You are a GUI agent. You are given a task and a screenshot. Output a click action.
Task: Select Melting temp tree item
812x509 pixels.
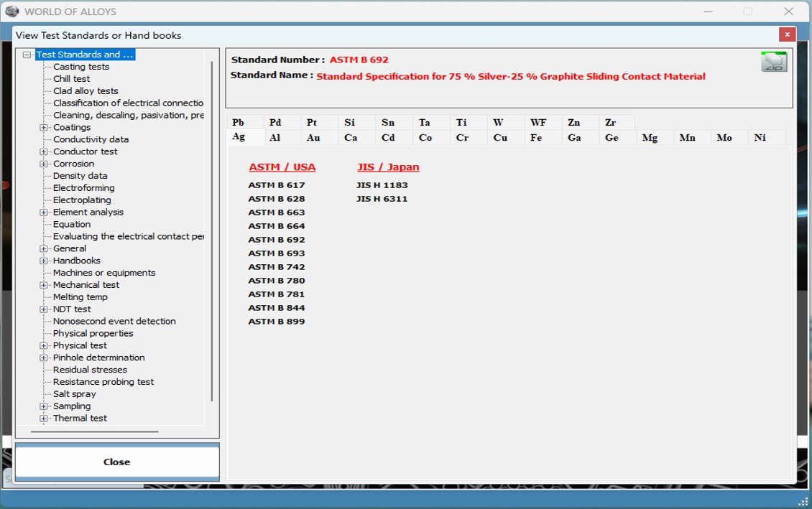[80, 297]
